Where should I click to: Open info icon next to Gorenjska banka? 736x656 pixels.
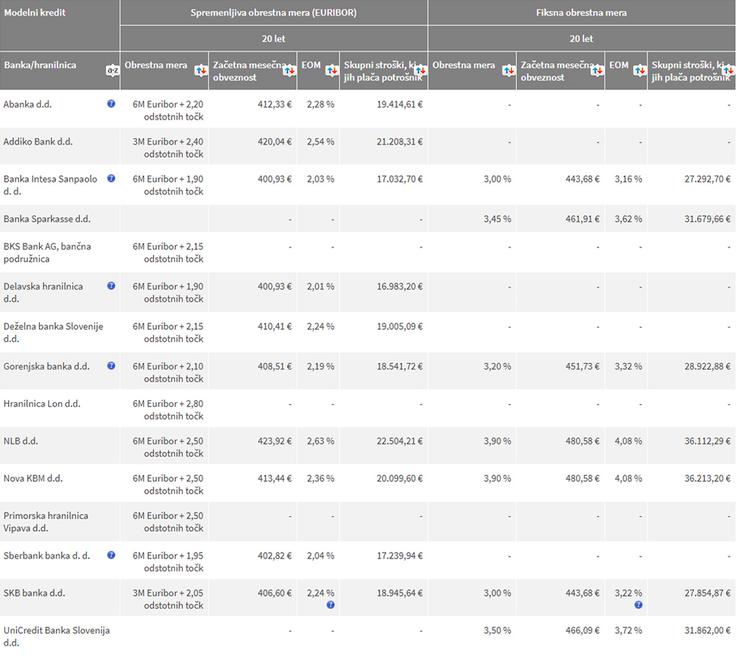111,366
